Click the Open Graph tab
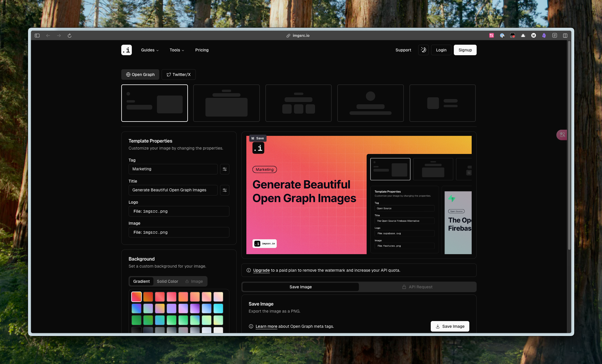 [140, 74]
